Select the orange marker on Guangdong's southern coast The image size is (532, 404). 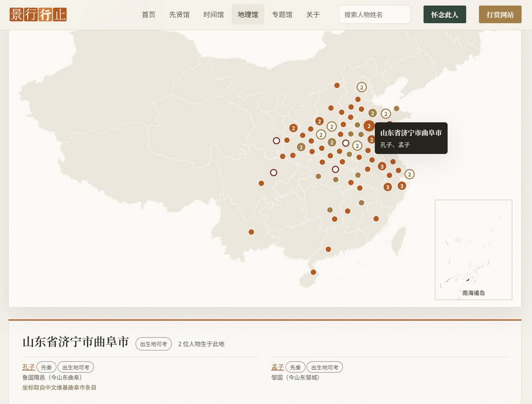[x=328, y=249]
